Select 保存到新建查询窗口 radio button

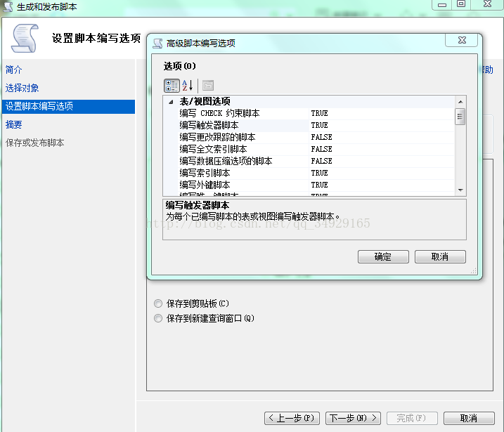point(157,318)
